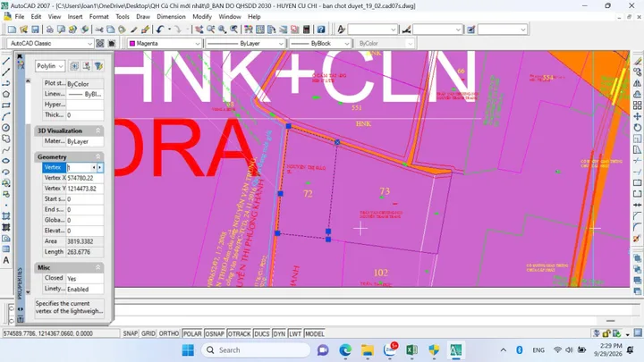Toggle DUCS in status bar
Image resolution: width=644 pixels, height=362 pixels.
click(x=261, y=333)
